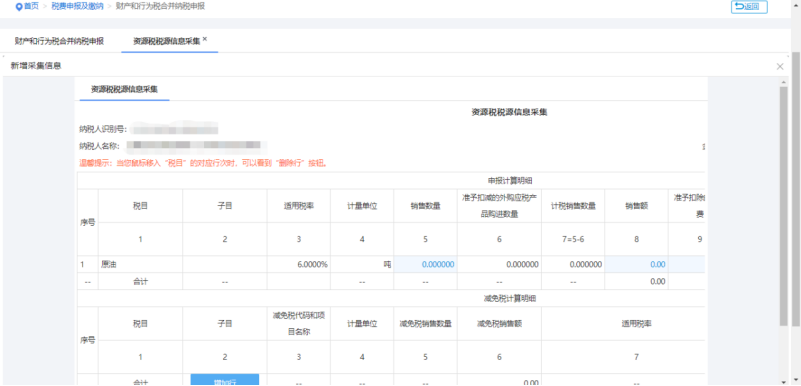Viewport: 801px width, 386px height.
Task: Click 计税销售数量 column header
Action: point(573,206)
